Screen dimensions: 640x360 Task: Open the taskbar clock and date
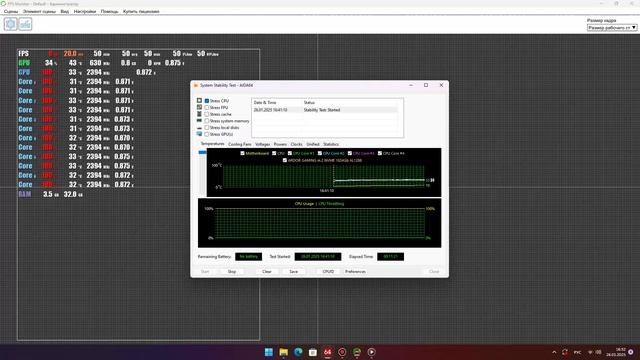(x=616, y=352)
